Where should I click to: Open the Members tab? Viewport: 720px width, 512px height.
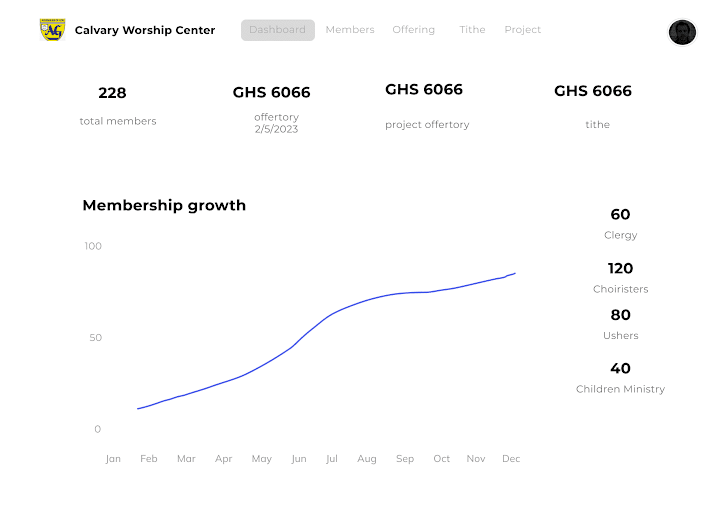pos(350,30)
